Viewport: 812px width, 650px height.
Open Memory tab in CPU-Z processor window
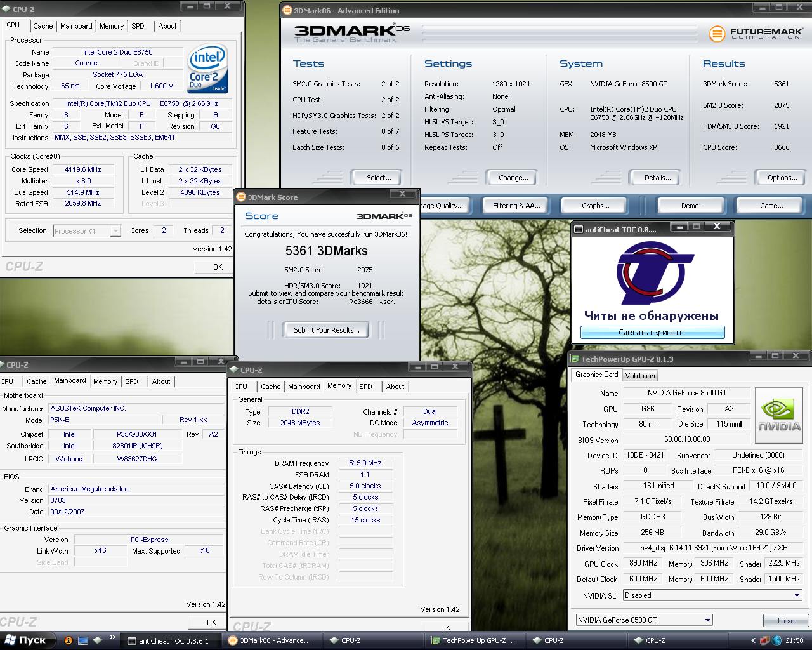(x=111, y=26)
